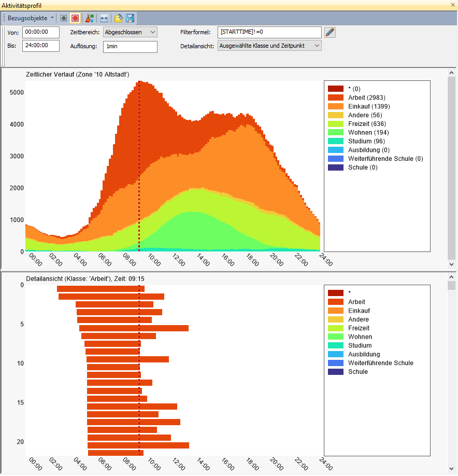This screenshot has height=476, width=458.
Task: Click the Filterformel text field
Action: (269, 32)
